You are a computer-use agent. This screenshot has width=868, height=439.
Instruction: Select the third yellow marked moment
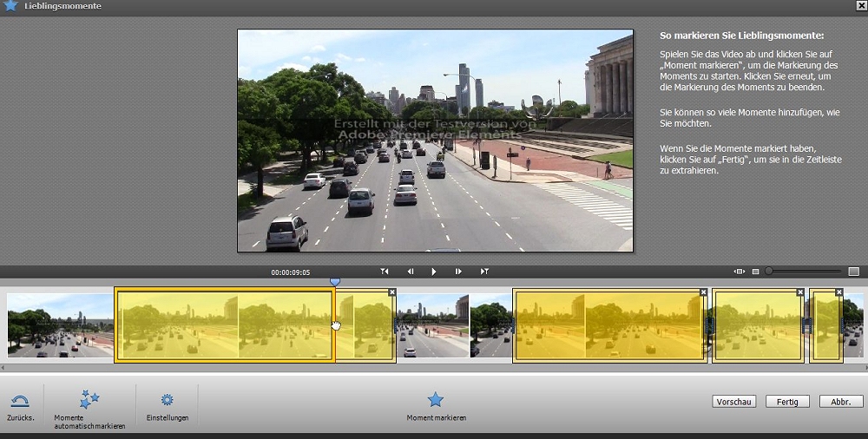(758, 325)
